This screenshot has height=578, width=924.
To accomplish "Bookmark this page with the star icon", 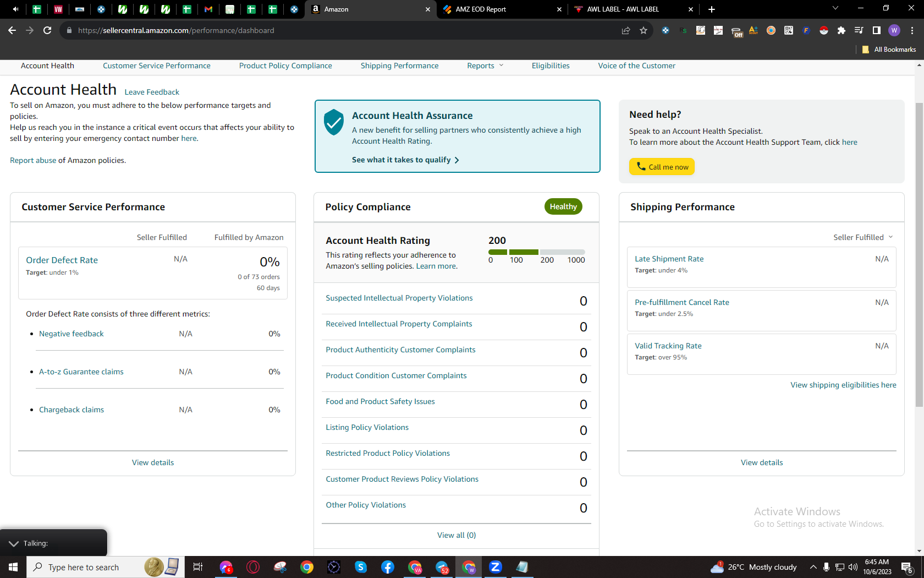I will [643, 30].
